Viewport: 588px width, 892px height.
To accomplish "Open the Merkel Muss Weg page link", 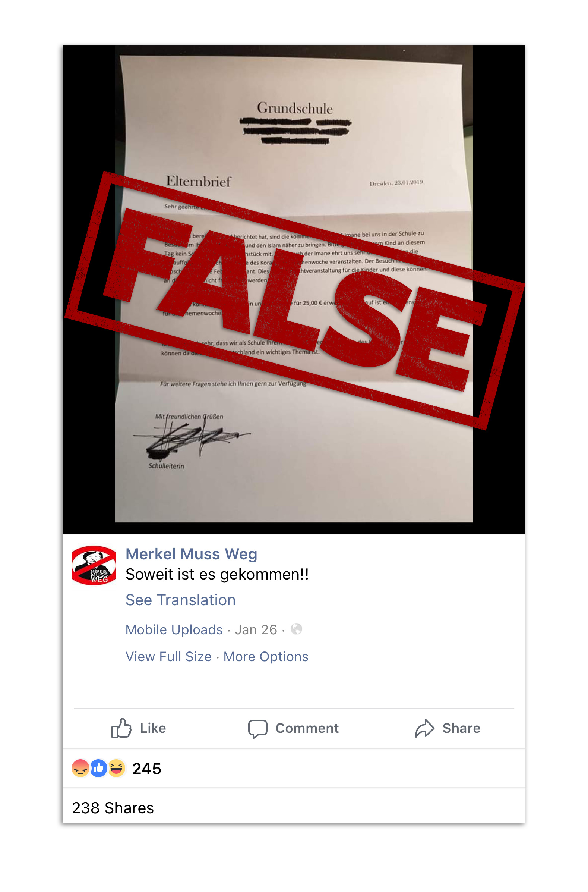I will (191, 554).
